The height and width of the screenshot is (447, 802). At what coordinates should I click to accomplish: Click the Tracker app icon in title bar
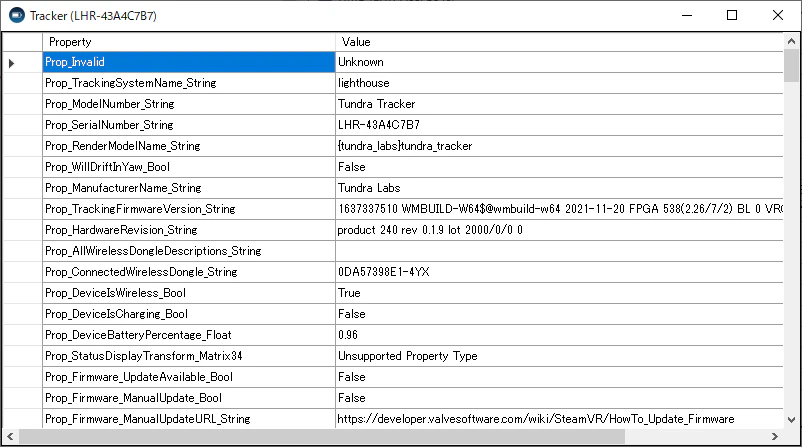click(17, 15)
